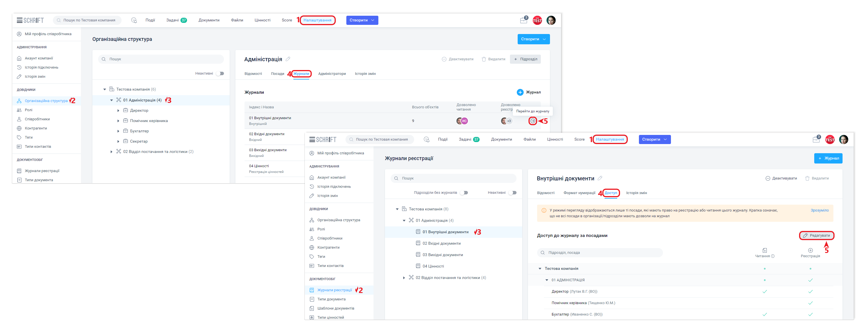Enable the Підрозділи без журналів toggle
The width and height of the screenshot is (868, 333).
point(464,193)
